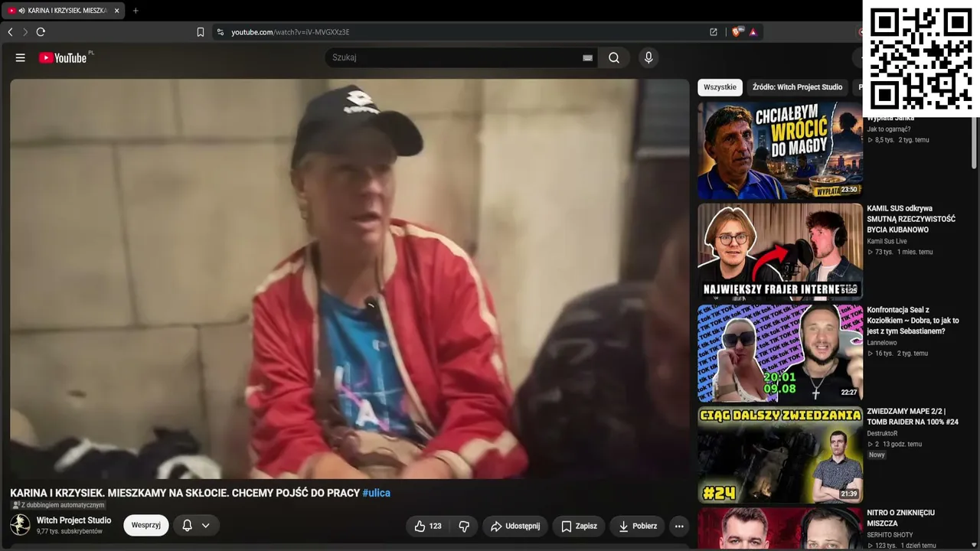Save the video with Zapisz
Screen dimensions: 980x551
click(x=579, y=526)
